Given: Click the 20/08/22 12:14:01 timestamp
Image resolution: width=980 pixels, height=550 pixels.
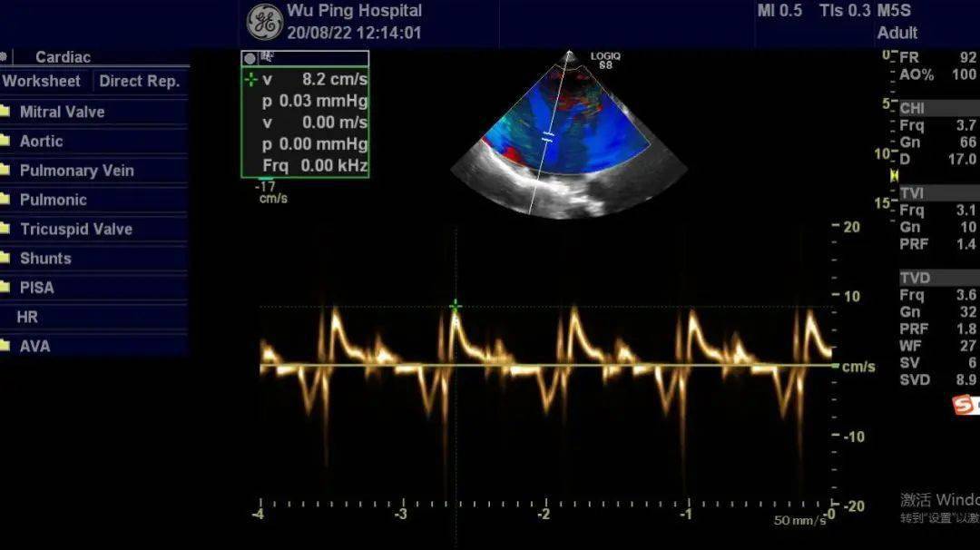Looking at the screenshot, I should pyautogui.click(x=355, y=33).
